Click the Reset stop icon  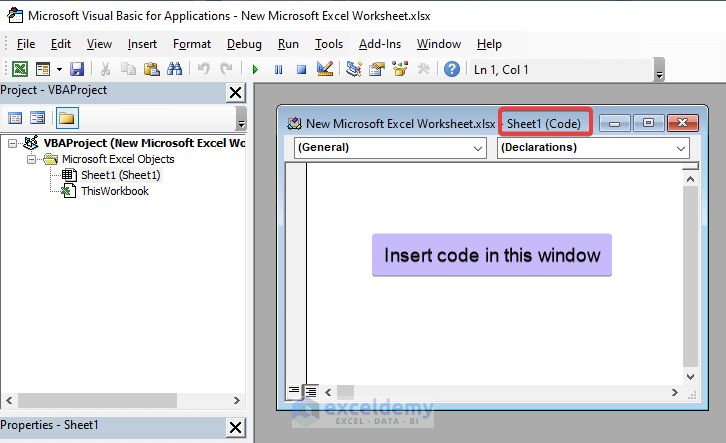tap(301, 70)
